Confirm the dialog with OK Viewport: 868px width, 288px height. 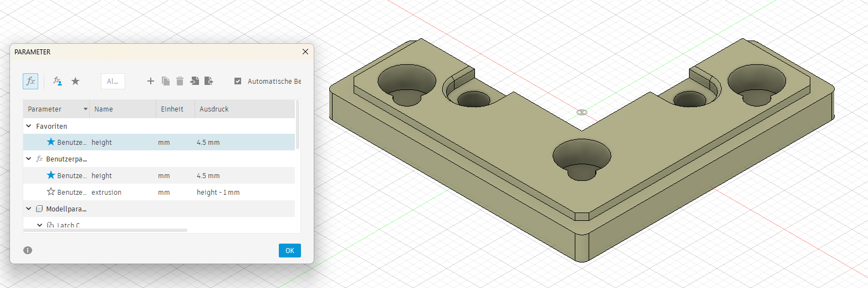pos(290,250)
